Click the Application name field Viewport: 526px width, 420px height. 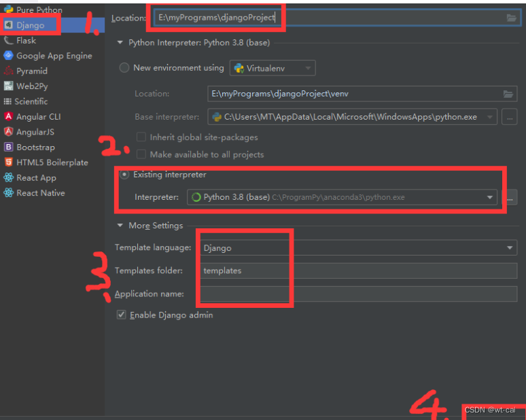[359, 294]
